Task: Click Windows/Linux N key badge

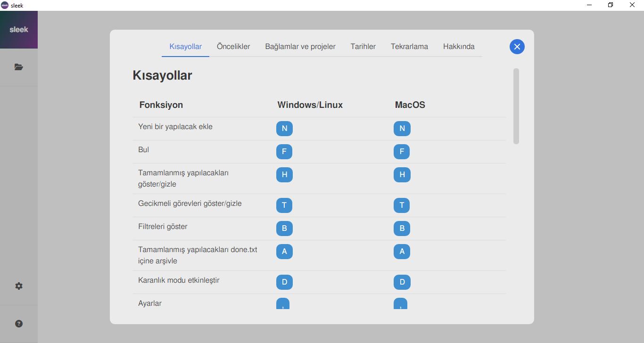Action: [x=284, y=129]
